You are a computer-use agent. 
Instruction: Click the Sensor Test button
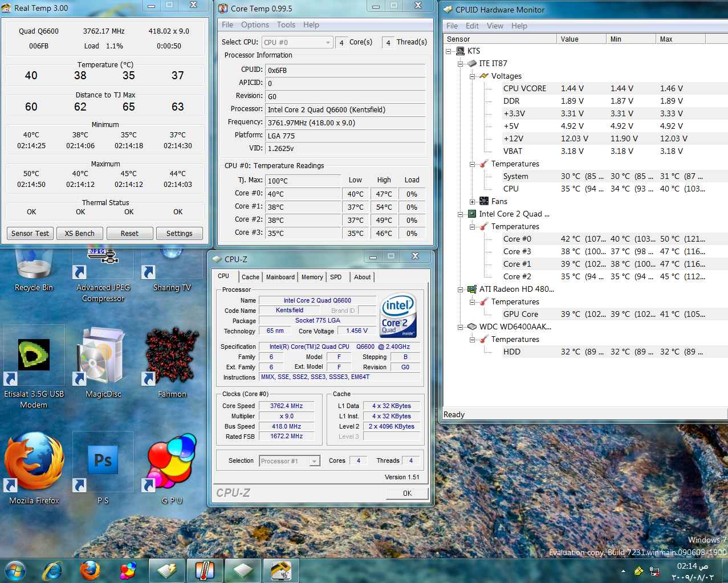[x=30, y=233]
